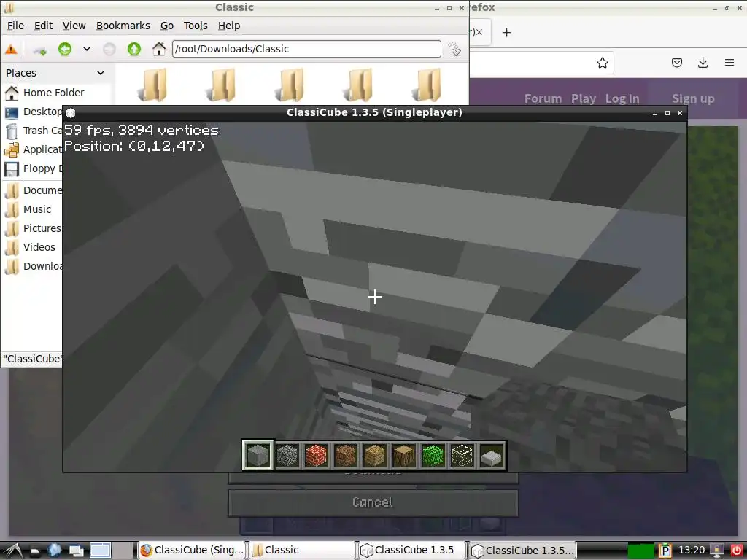Select Videos in Places sidebar
Image resolution: width=747 pixels, height=560 pixels.
pyautogui.click(x=30, y=247)
